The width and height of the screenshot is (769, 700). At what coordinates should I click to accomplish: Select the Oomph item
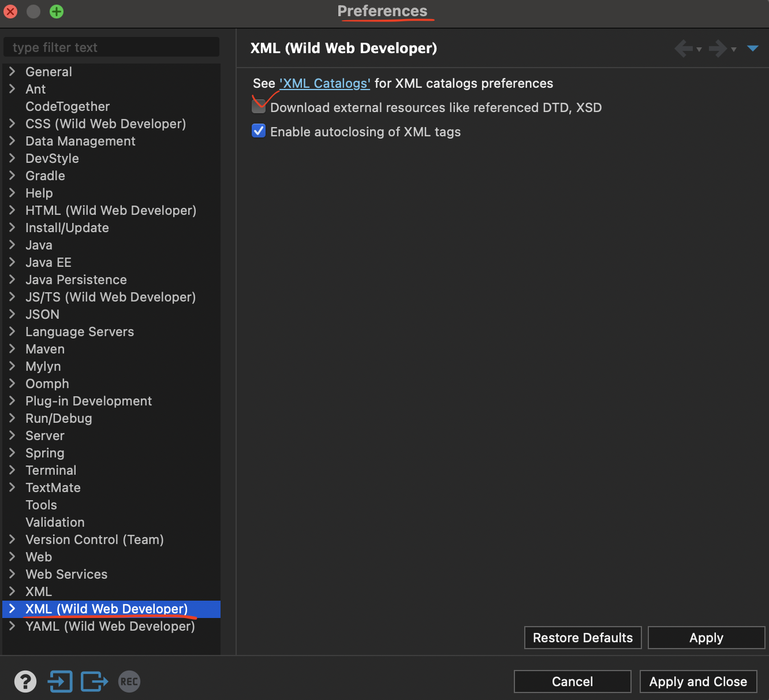(x=47, y=383)
